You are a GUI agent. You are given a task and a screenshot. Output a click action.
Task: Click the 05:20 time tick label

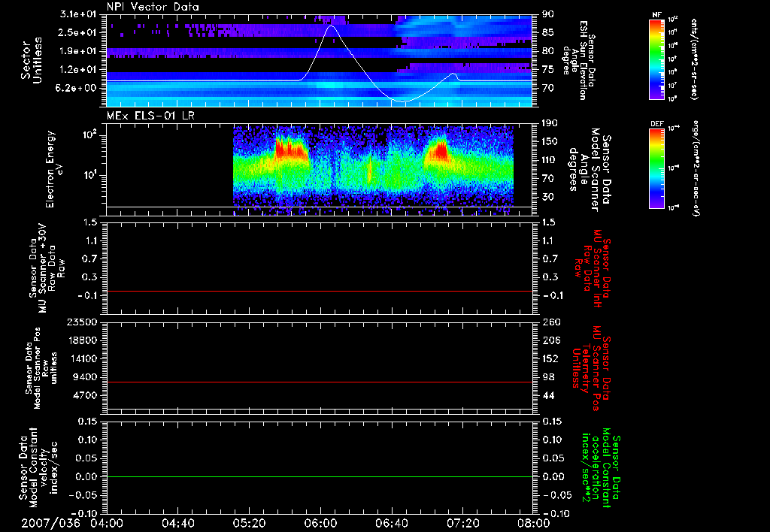pyautogui.click(x=249, y=523)
